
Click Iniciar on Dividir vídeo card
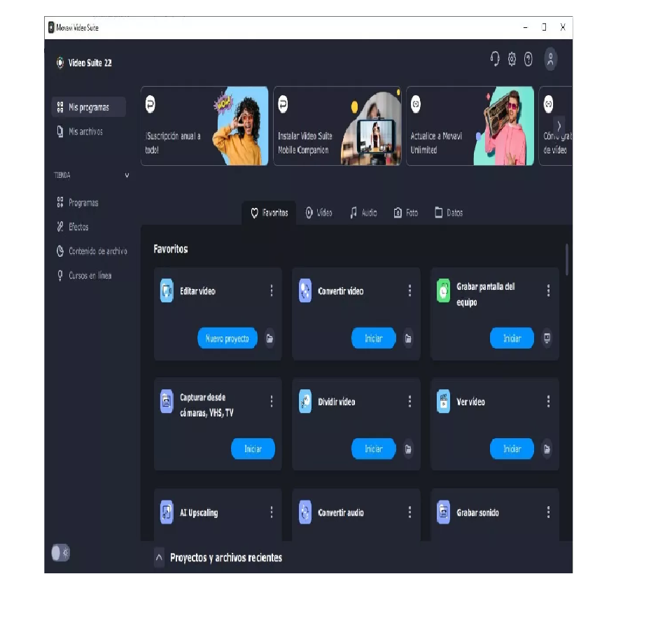pos(373,449)
